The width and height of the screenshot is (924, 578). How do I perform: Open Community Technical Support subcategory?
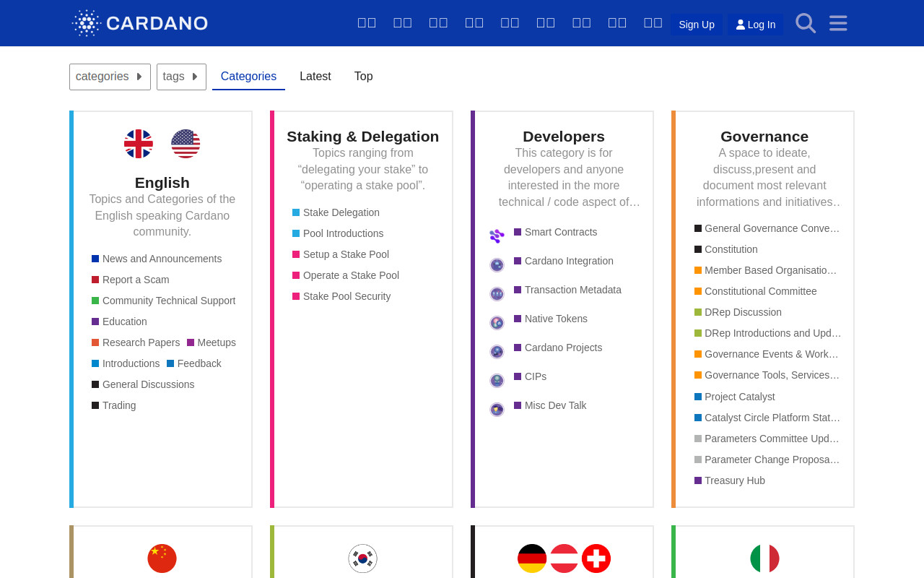tap(164, 301)
